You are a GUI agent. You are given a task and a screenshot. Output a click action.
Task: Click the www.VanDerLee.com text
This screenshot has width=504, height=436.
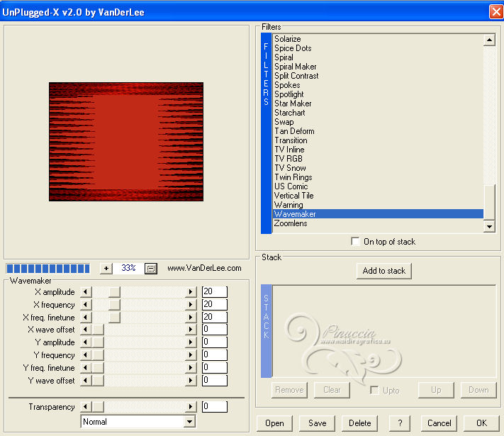pos(204,268)
